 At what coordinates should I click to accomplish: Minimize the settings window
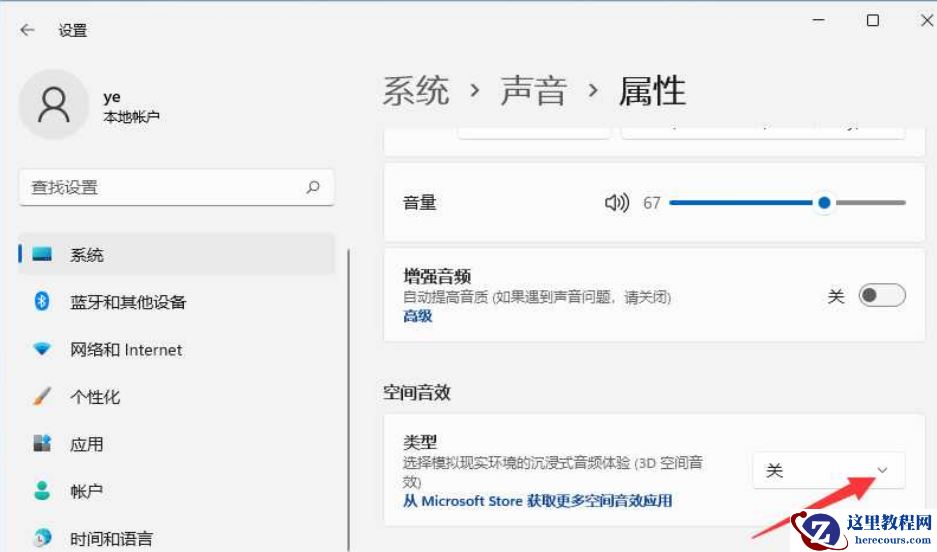tap(819, 20)
